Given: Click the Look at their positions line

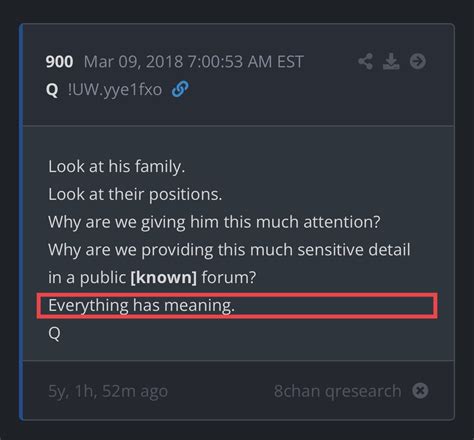Looking at the screenshot, I should 135,194.
